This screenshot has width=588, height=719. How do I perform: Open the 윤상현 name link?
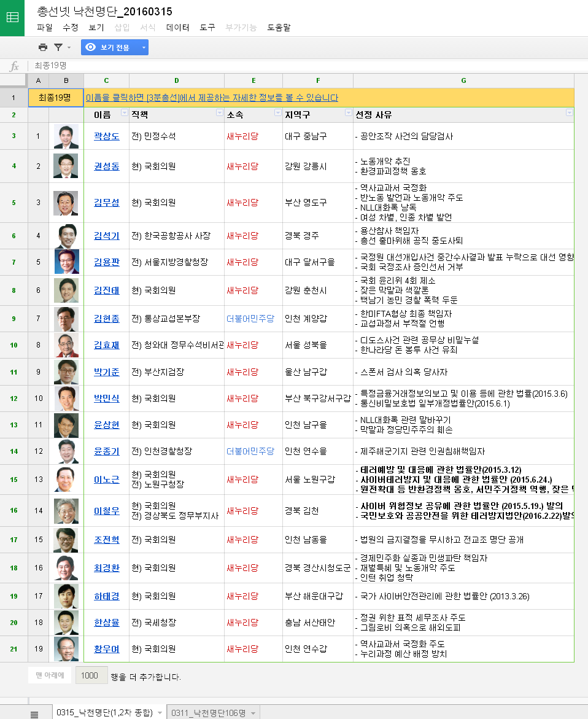(x=107, y=425)
